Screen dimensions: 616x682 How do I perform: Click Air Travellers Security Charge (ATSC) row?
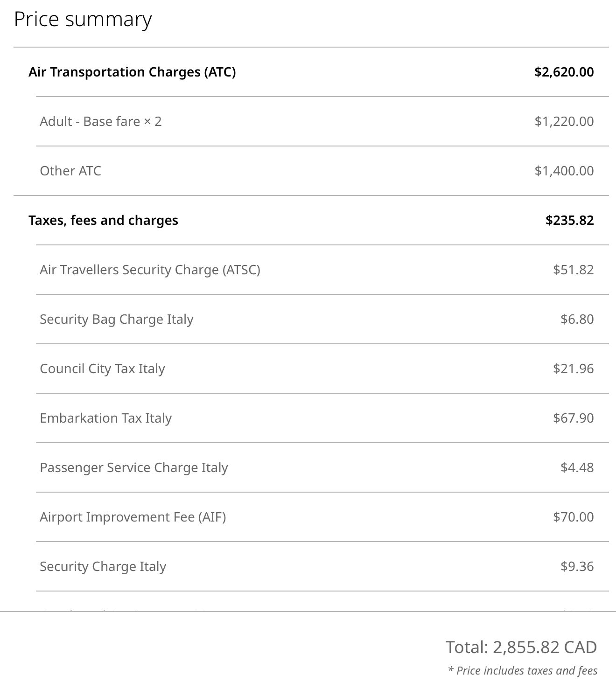150,270
